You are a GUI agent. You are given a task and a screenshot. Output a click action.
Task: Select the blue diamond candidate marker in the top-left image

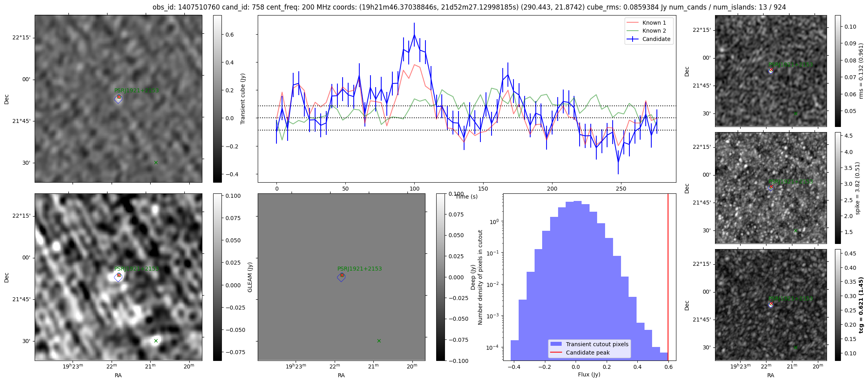[x=118, y=99]
